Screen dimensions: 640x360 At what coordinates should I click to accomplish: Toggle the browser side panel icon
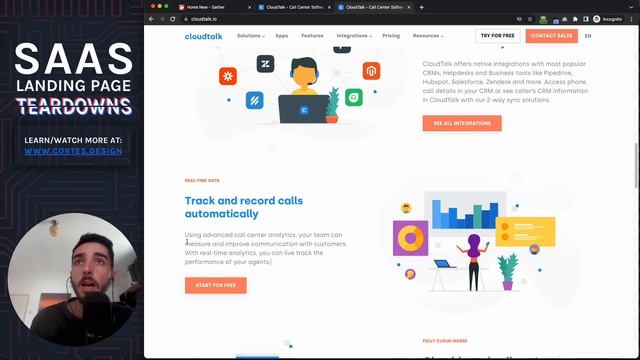586,19
